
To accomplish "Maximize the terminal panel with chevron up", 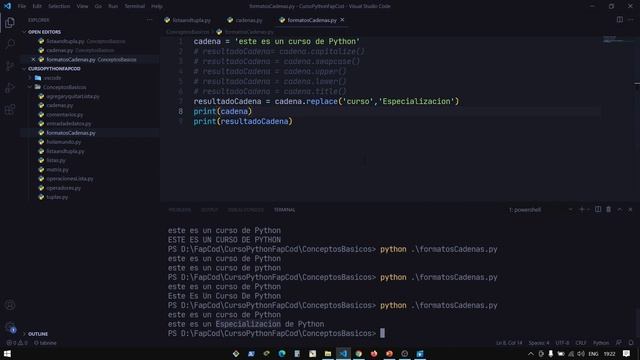I will [620, 209].
